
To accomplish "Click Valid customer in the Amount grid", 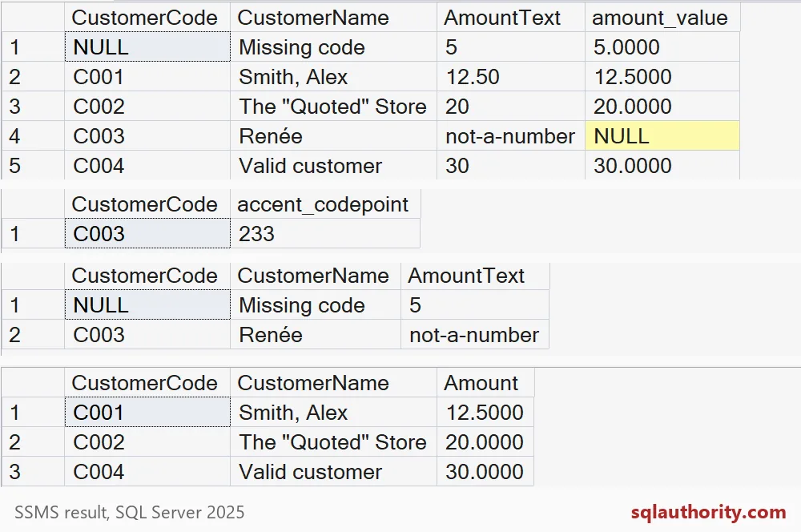I will [333, 472].
